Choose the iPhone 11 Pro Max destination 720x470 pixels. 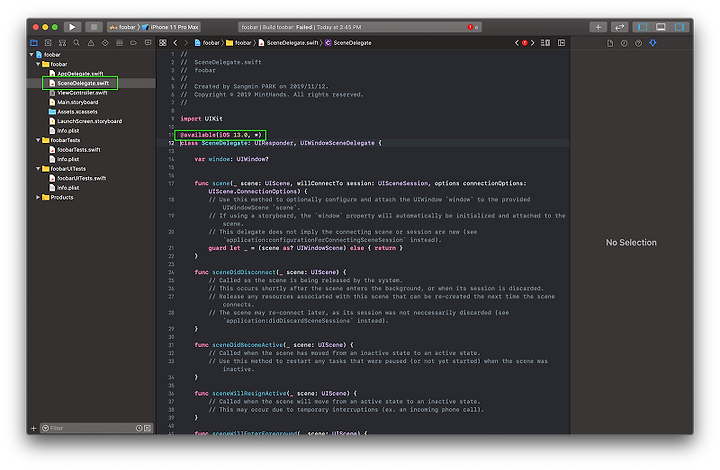171,27
